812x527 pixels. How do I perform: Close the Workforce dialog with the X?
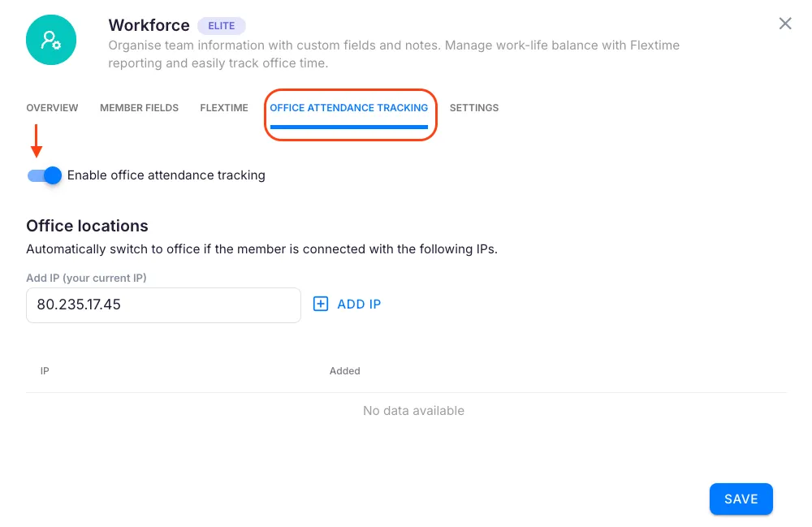[785, 24]
